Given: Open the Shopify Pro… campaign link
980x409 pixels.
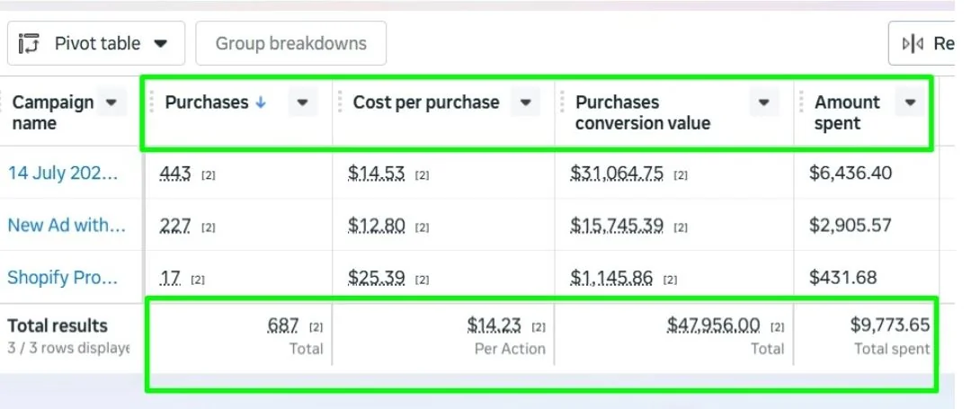Looking at the screenshot, I should [x=63, y=277].
